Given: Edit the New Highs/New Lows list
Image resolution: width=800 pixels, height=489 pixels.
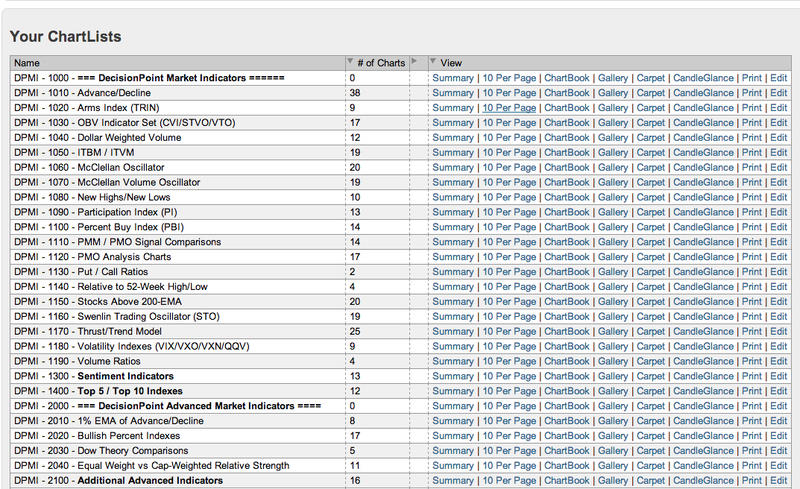Looking at the screenshot, I should tap(779, 197).
